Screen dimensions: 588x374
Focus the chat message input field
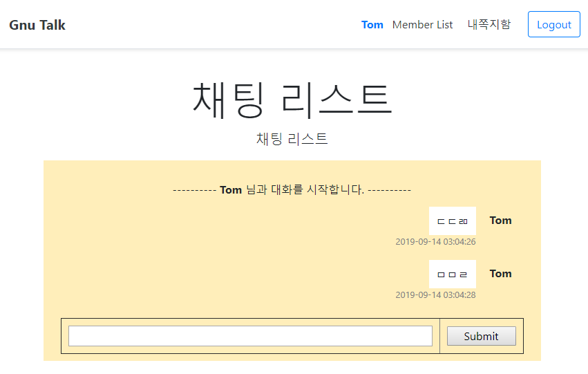pos(250,336)
